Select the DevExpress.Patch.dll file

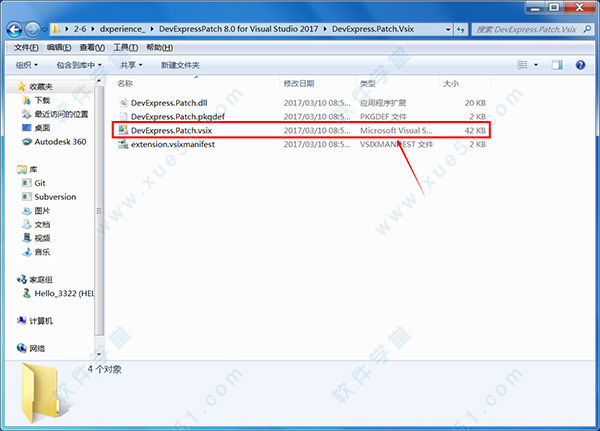click(x=169, y=103)
